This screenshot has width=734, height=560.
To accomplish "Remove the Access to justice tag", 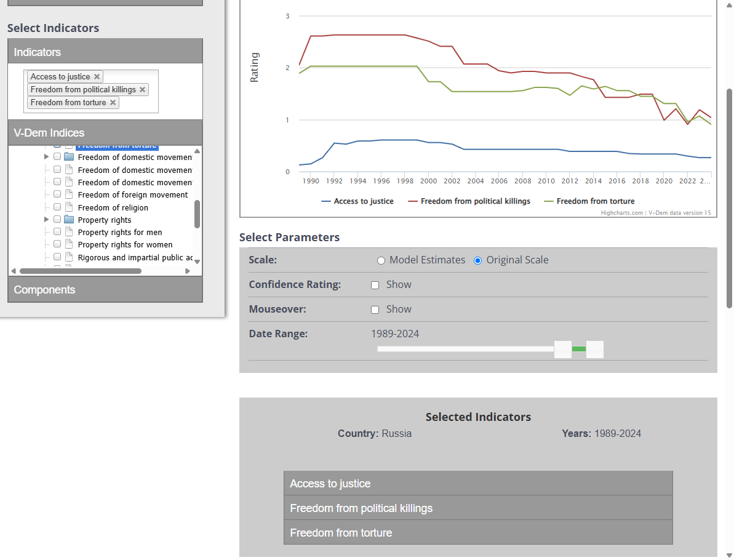I will (97, 77).
